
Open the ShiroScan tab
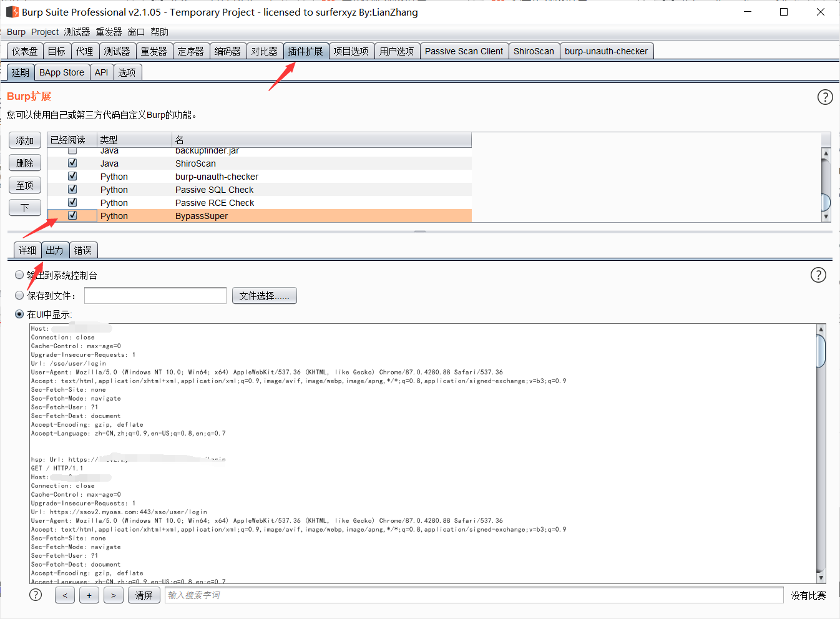pos(534,51)
